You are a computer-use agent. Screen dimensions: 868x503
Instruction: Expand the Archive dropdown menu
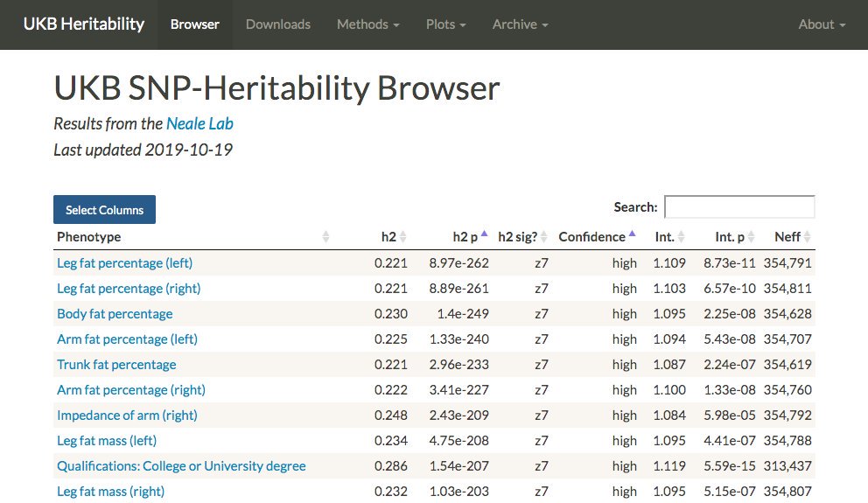520,24
